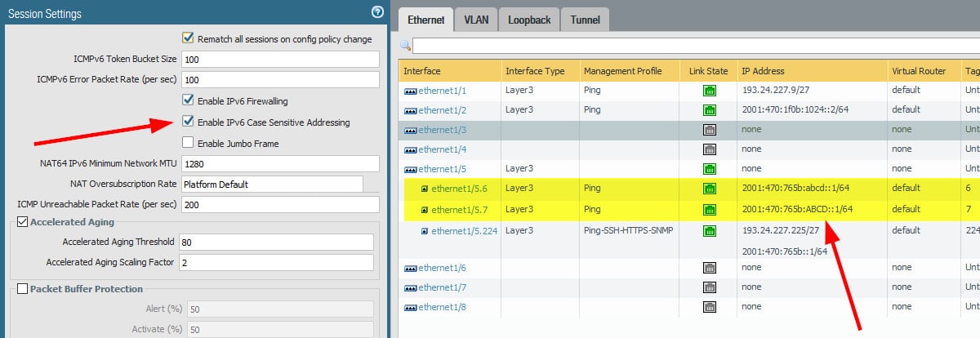This screenshot has width=980, height=338.
Task: Click the gray link state icon for ethernet1/8
Action: click(x=709, y=307)
